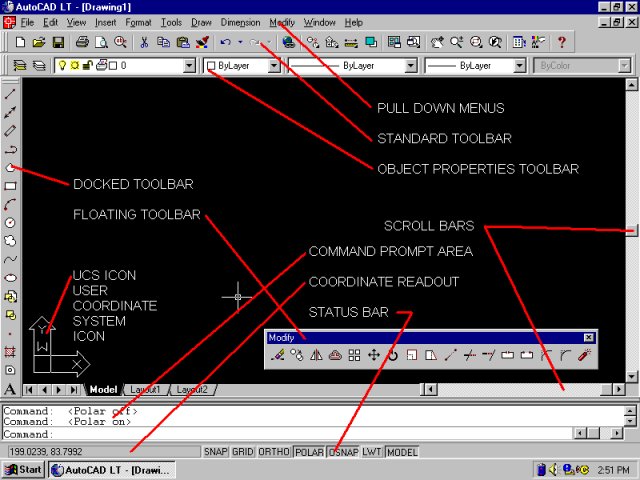Click the vertical scrollbar down arrow

pos(631,376)
